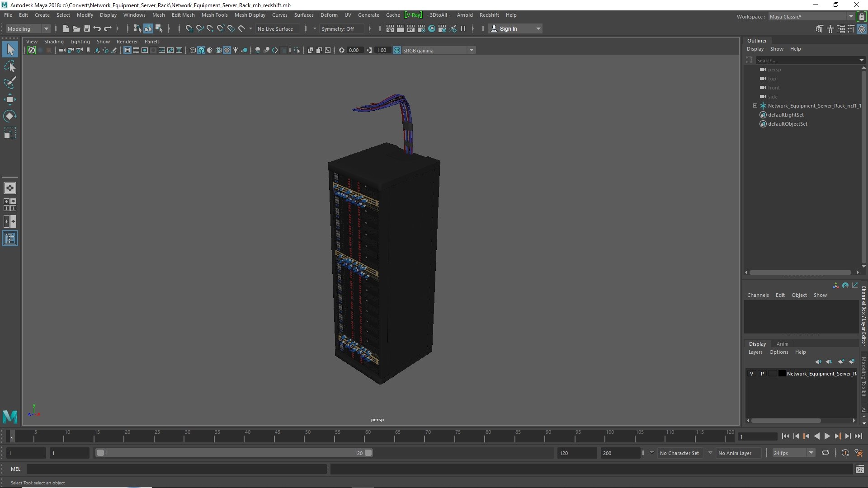Image resolution: width=868 pixels, height=488 pixels.
Task: Toggle viewport grid display
Action: pos(127,50)
